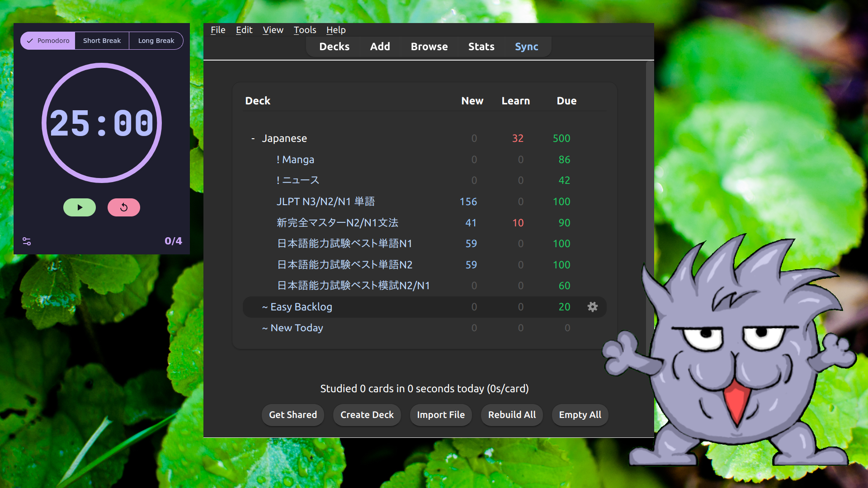Open the Help menu
The width and height of the screenshot is (868, 488).
pyautogui.click(x=336, y=30)
